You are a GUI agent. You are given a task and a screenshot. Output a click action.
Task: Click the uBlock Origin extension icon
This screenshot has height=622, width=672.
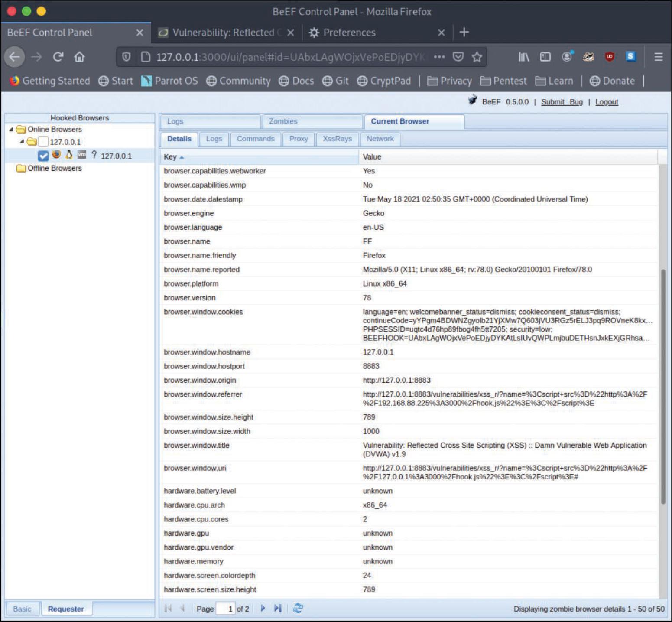coord(609,57)
